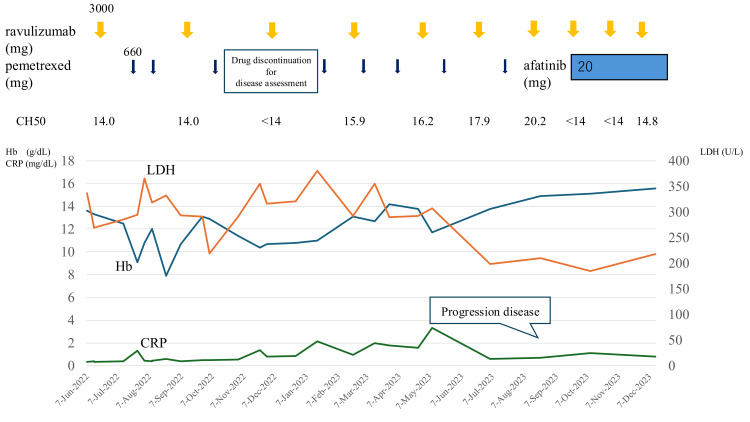Click the last pemetrexed arrow before afatinib
Viewport: 750px width, 422px height.
coord(505,66)
